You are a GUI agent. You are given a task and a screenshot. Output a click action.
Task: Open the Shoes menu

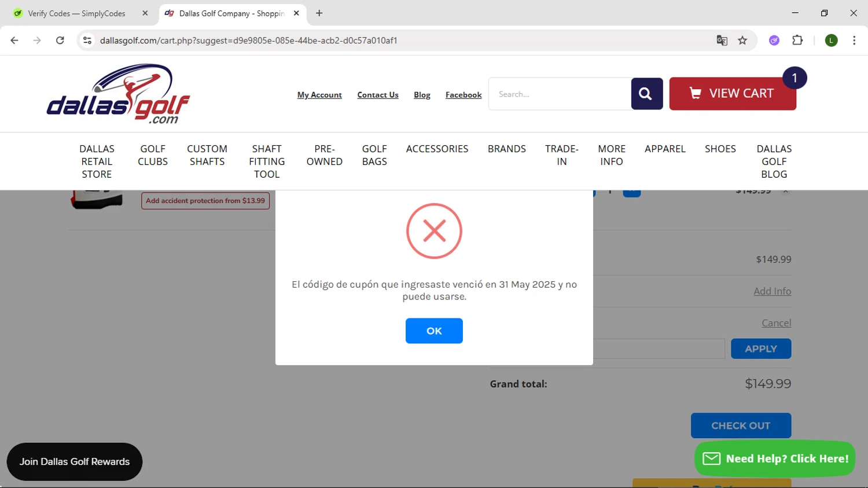pos(720,149)
